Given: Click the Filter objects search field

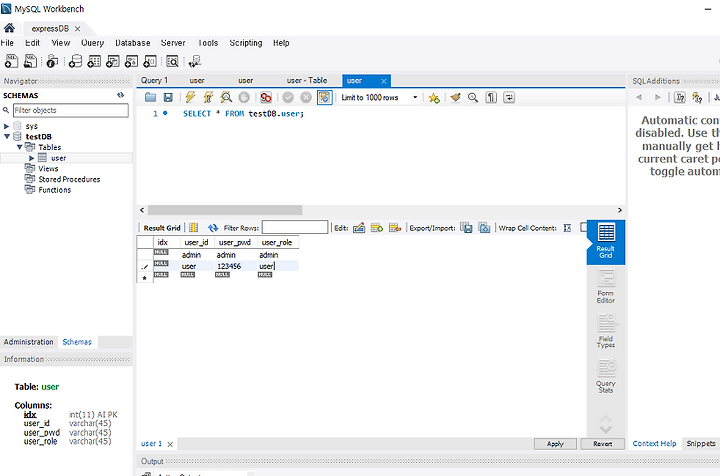Looking at the screenshot, I should tap(71, 110).
